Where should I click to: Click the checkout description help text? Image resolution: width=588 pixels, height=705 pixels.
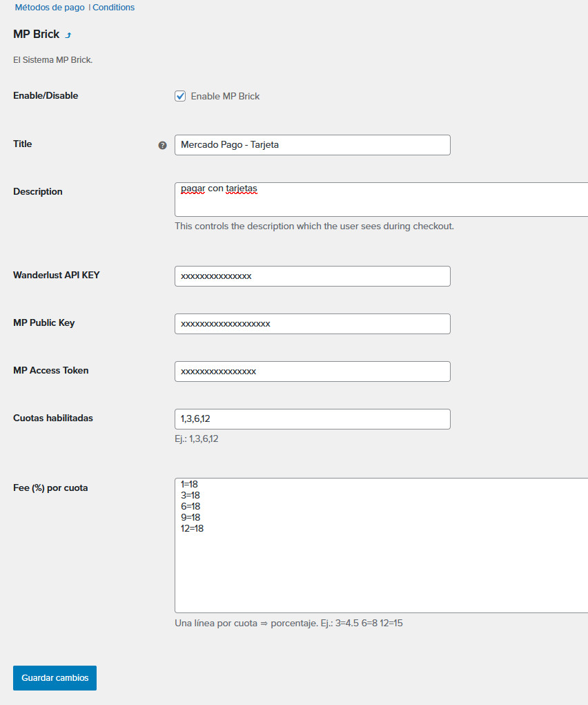(x=314, y=226)
